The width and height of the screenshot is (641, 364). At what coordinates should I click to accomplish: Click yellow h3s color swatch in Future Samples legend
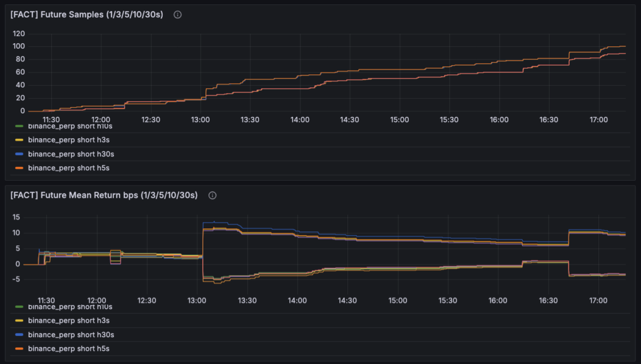pos(19,139)
